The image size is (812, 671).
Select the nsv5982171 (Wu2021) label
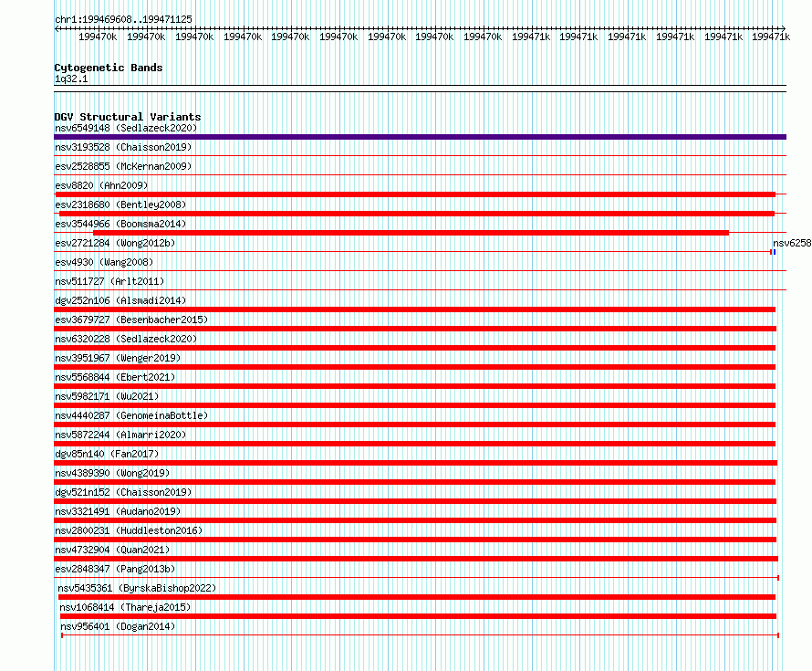107,396
